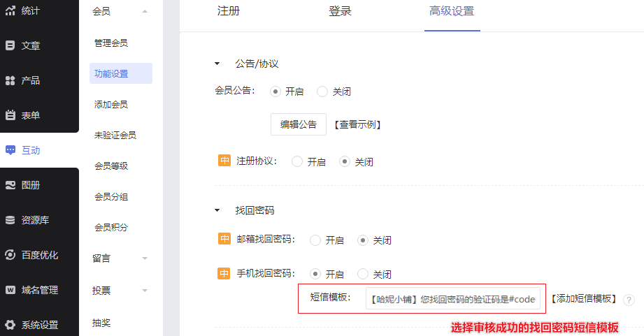Open 产品 products grid icon

10,80
